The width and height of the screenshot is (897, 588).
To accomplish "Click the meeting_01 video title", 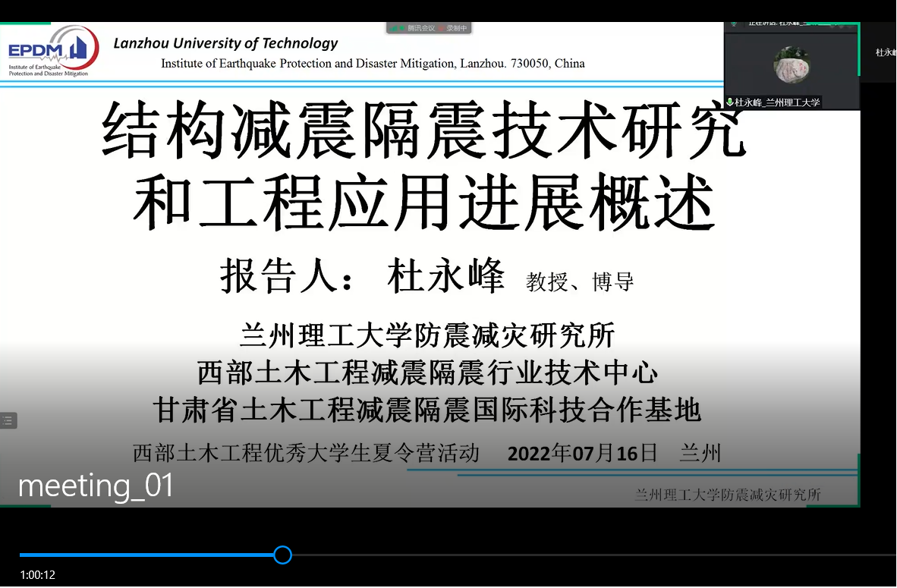I will [96, 486].
